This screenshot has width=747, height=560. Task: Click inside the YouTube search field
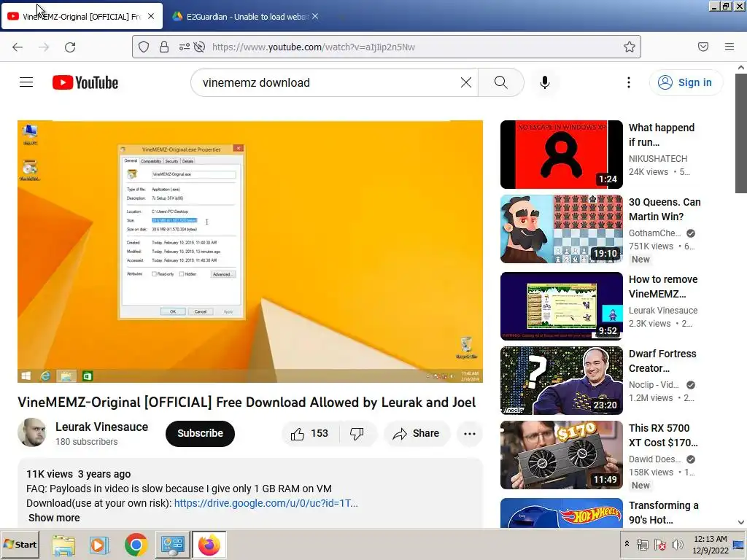coord(329,82)
